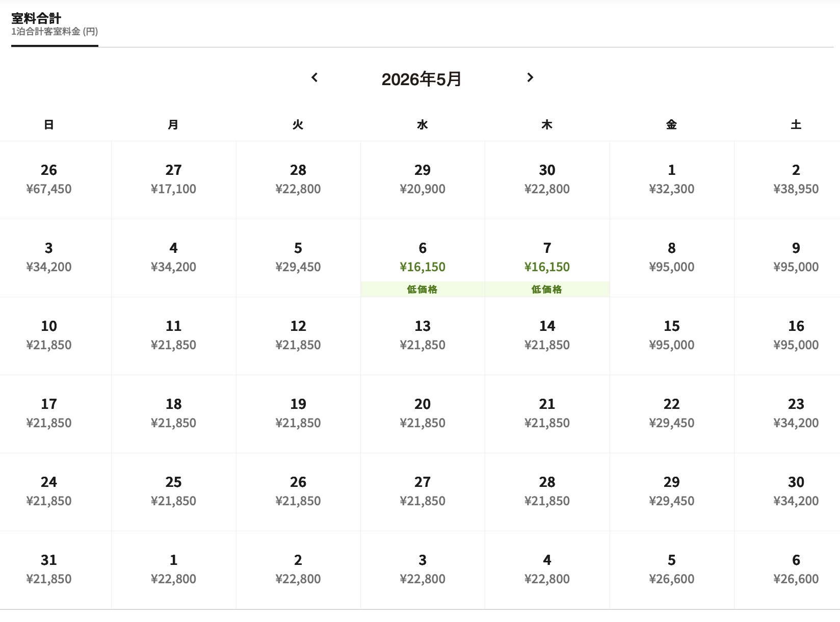Image resolution: width=840 pixels, height=622 pixels.
Task: Select May 16 priced at ¥95,000
Action: (796, 335)
